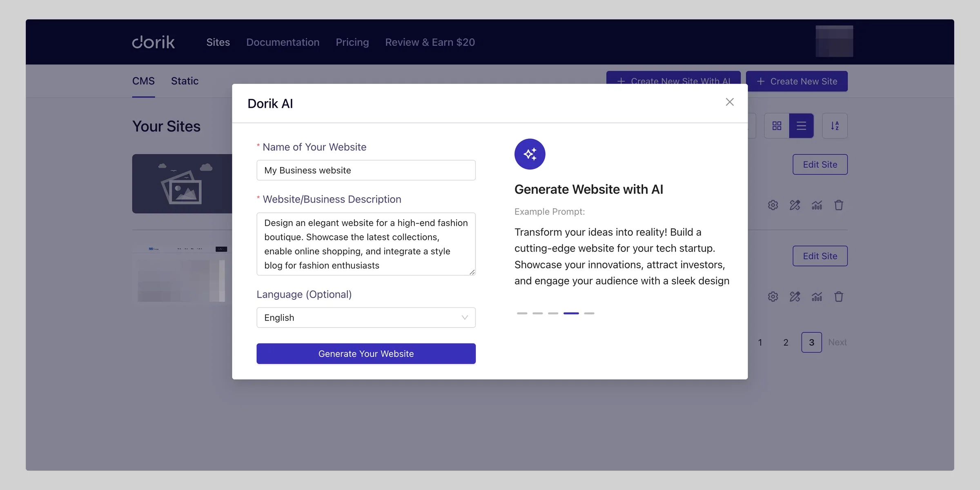This screenshot has height=490, width=980.
Task: Click the AI sparkle icon circle
Action: click(530, 154)
